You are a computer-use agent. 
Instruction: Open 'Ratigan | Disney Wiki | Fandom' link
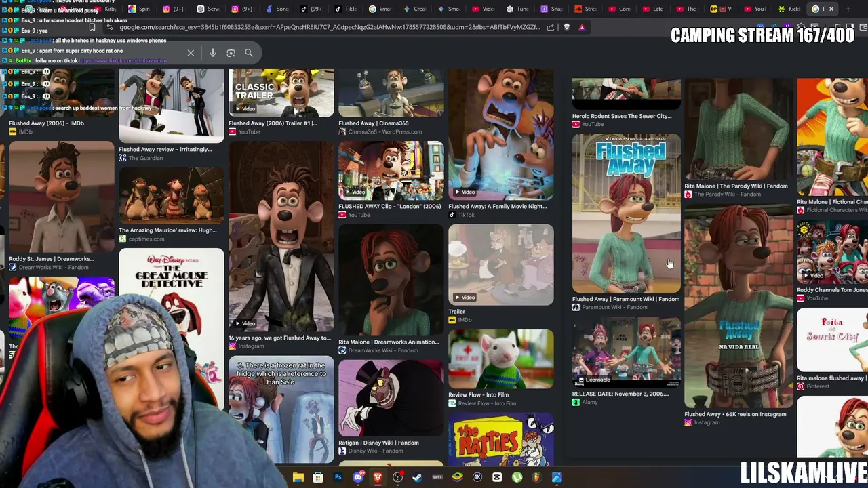pyautogui.click(x=378, y=443)
